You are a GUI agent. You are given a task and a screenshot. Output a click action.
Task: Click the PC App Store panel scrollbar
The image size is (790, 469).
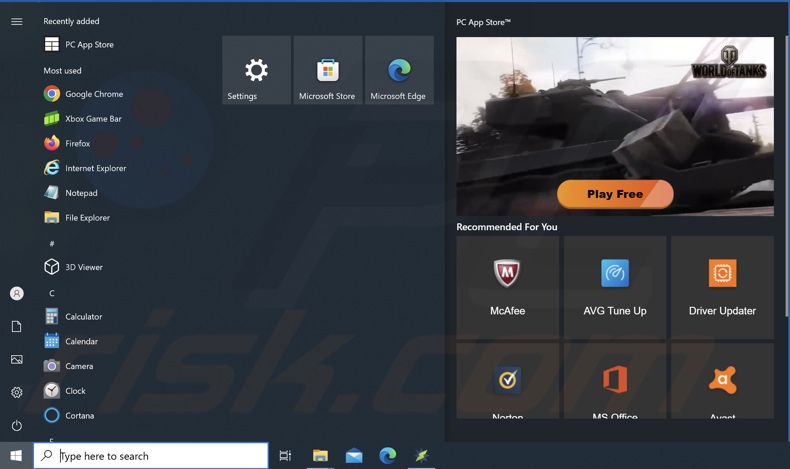[787, 176]
